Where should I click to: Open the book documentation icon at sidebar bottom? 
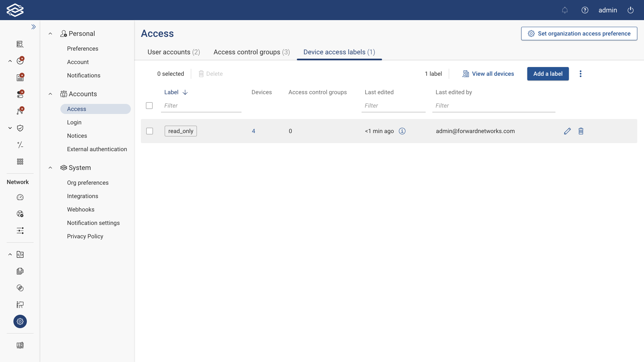click(20, 345)
